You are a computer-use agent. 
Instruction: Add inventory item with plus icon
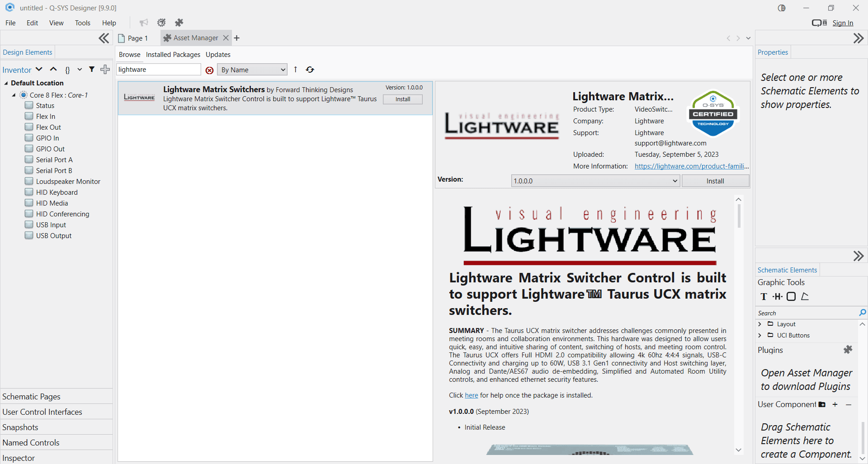pyautogui.click(x=105, y=69)
